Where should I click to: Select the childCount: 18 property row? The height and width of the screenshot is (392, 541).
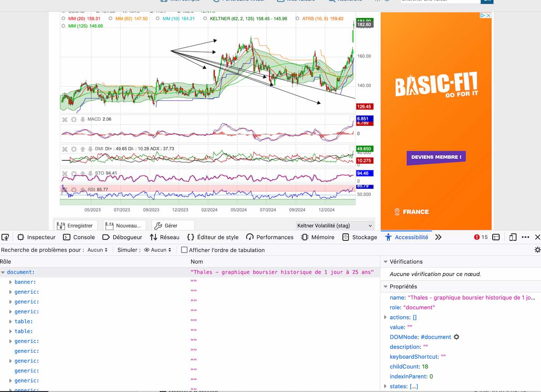point(461,367)
